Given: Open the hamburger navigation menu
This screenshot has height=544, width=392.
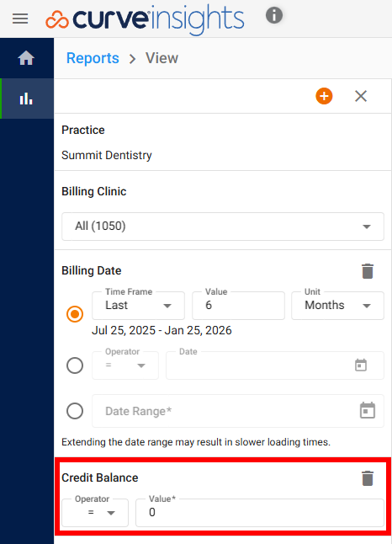Looking at the screenshot, I should click(20, 19).
